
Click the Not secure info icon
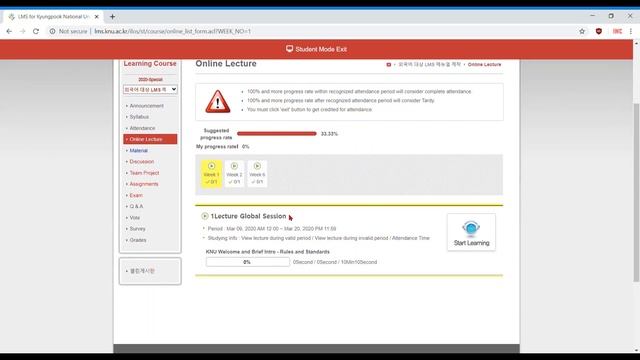click(x=52, y=31)
